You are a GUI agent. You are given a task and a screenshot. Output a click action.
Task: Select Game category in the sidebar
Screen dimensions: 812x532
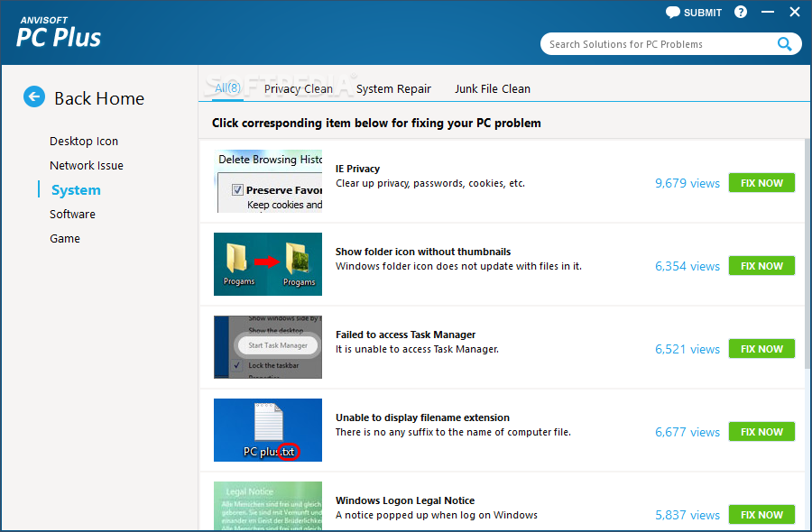65,239
